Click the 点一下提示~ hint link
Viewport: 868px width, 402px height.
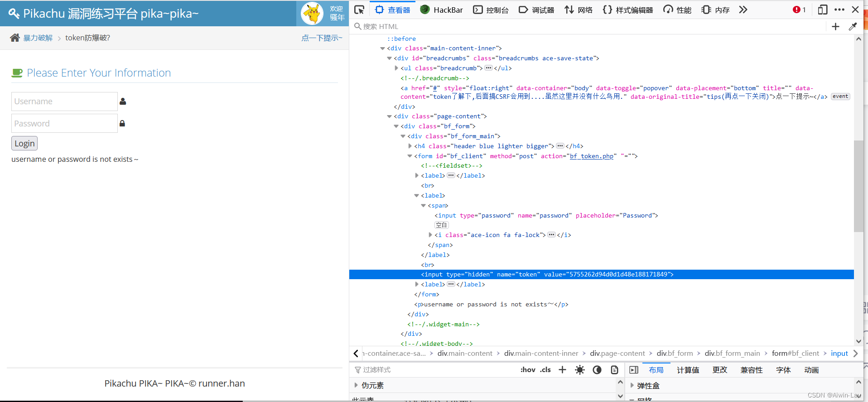[x=322, y=38]
